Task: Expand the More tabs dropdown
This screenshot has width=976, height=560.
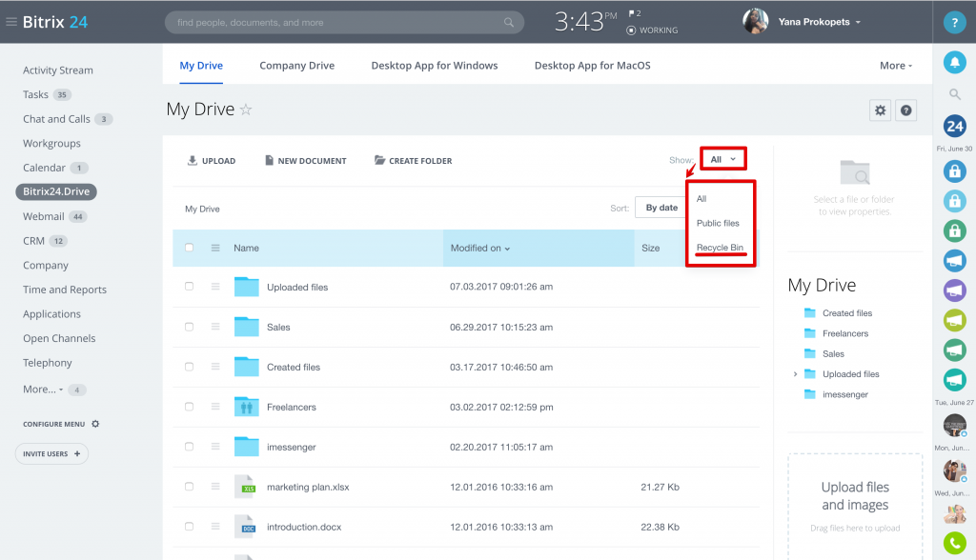Action: pyautogui.click(x=896, y=66)
